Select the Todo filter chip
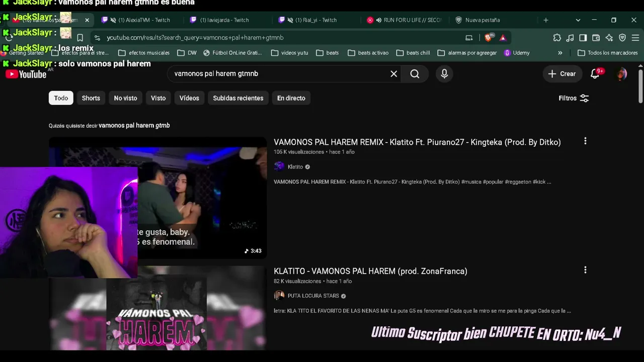Viewport: 644px width, 362px height. [61, 98]
